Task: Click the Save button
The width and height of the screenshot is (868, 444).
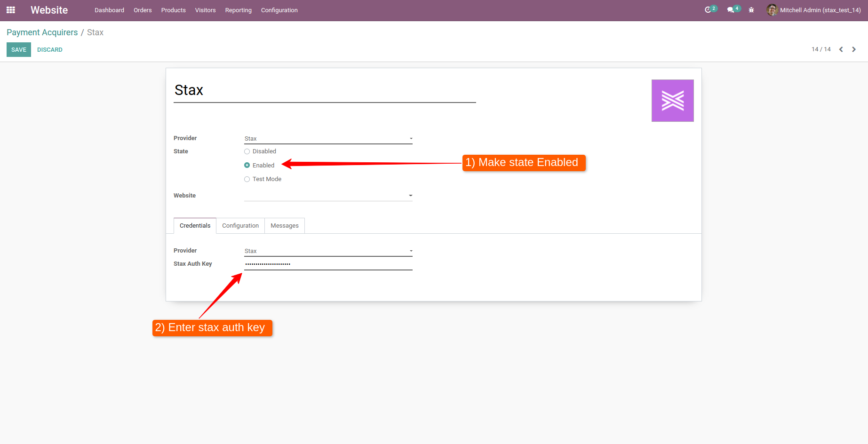Action: [19, 50]
